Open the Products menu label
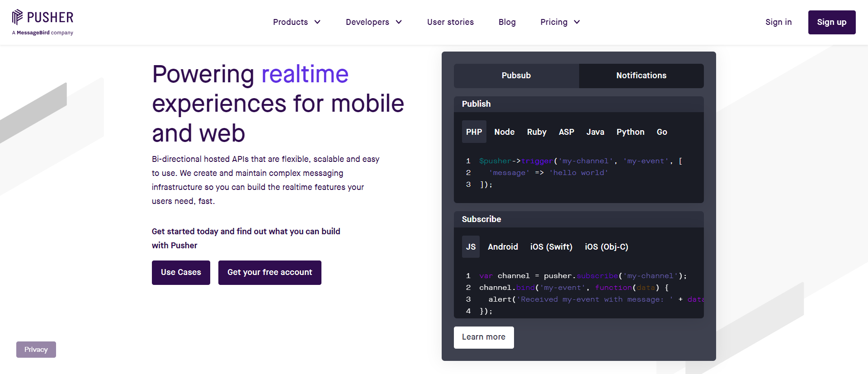 point(290,22)
